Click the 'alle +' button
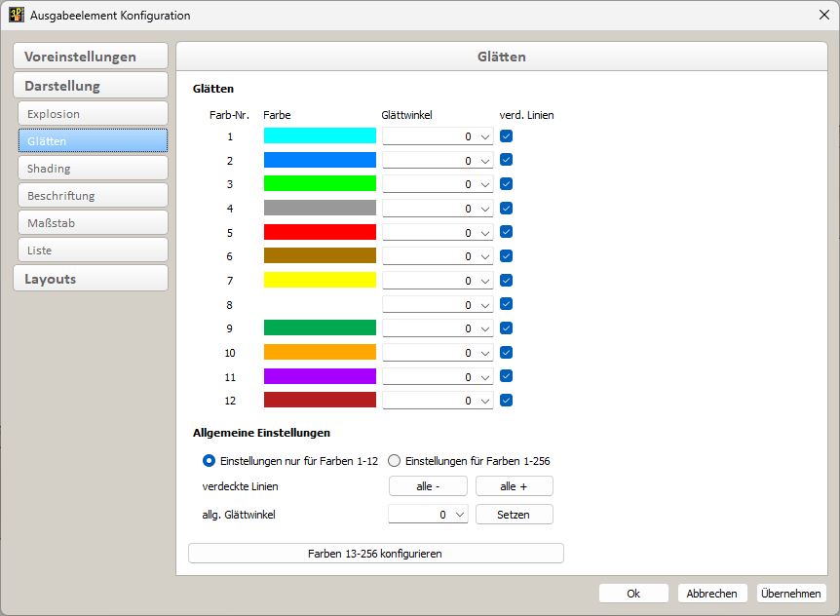Viewport: 840px width, 616px height. click(x=514, y=486)
